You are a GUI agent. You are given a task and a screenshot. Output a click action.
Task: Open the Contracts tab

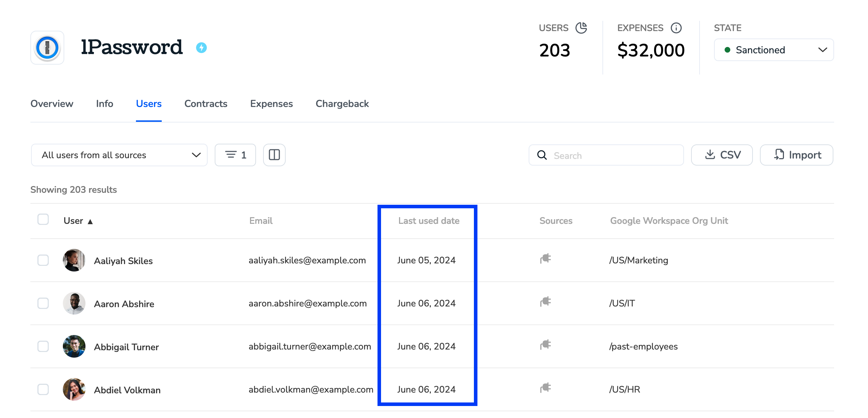click(206, 104)
